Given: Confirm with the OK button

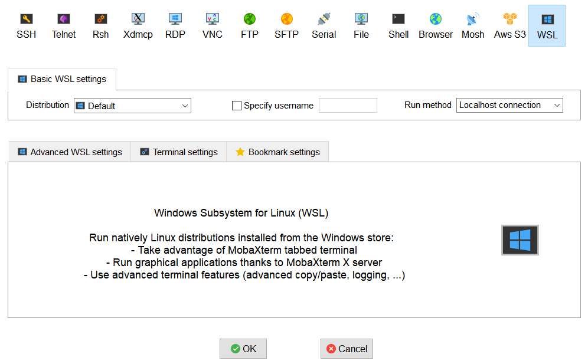Looking at the screenshot, I should tap(243, 349).
